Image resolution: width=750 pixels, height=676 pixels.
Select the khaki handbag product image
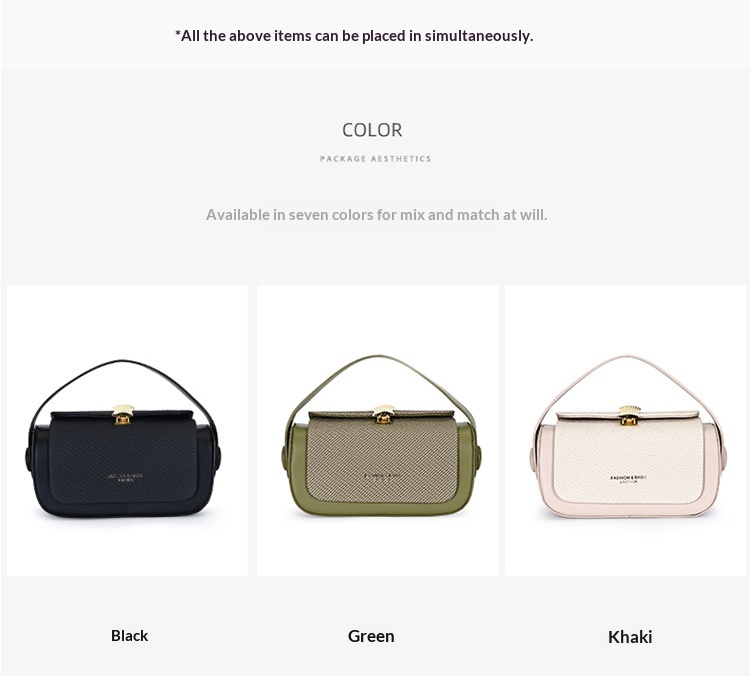[x=625, y=431]
